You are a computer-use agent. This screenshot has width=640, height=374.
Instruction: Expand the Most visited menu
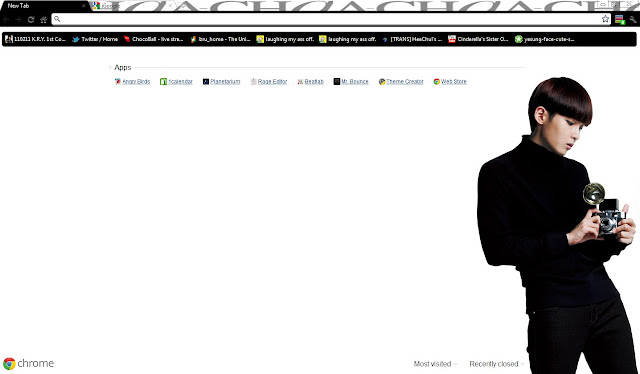(435, 364)
